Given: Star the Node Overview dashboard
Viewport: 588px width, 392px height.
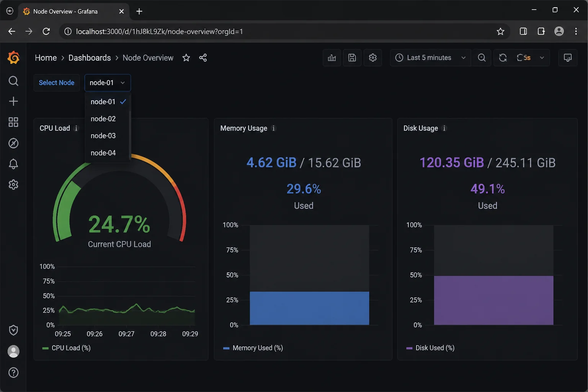Looking at the screenshot, I should coord(186,58).
